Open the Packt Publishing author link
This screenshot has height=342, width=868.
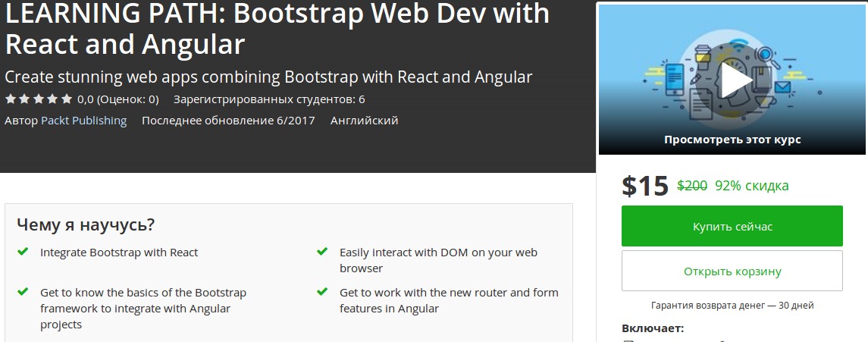(83, 121)
